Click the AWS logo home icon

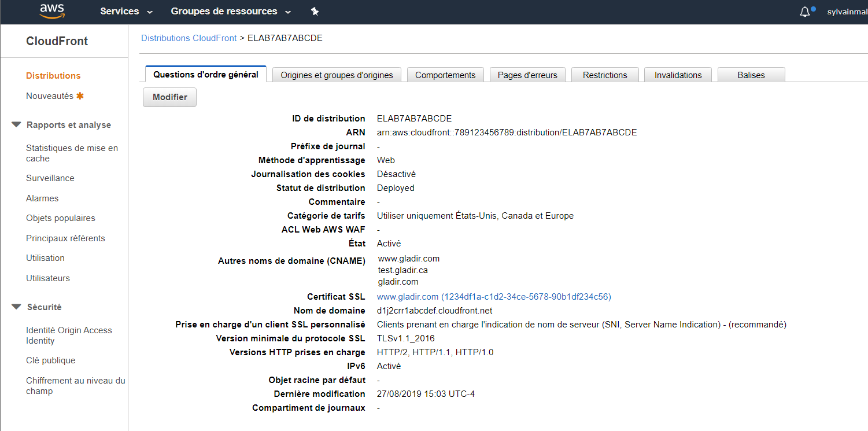click(52, 11)
